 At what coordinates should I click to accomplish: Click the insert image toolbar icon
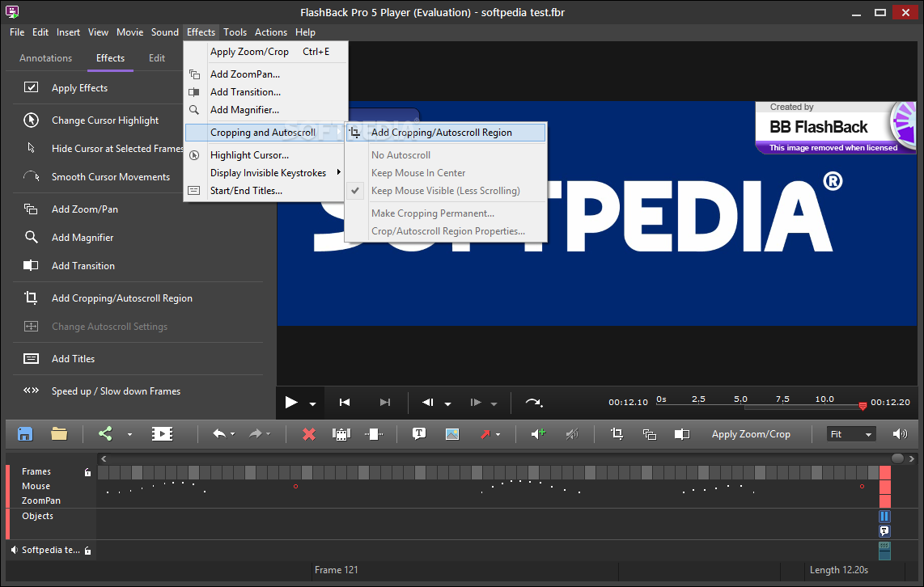451,434
